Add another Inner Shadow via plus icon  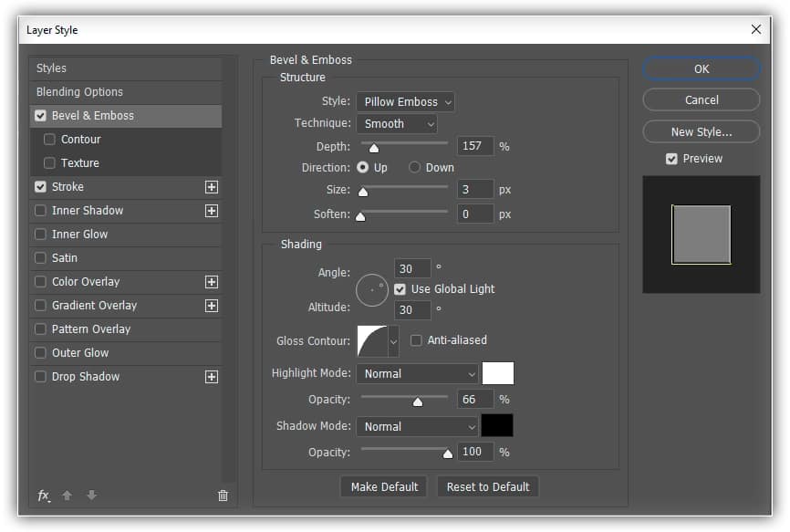(211, 210)
